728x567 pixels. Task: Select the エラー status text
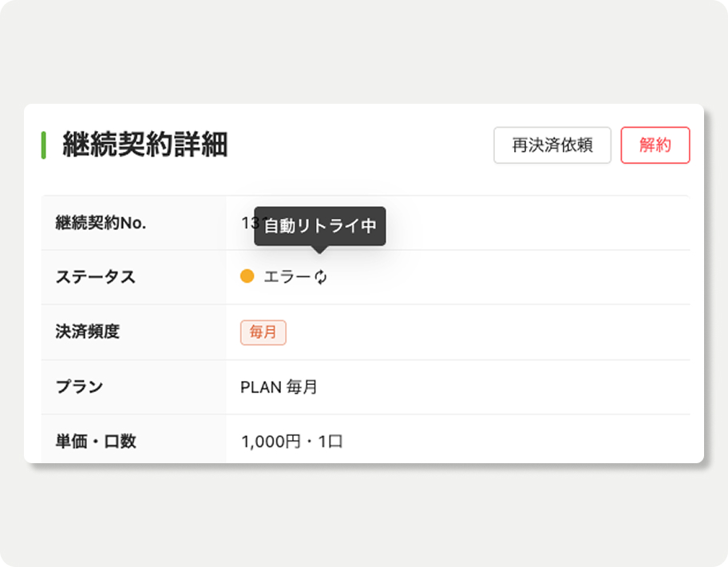[x=287, y=277]
